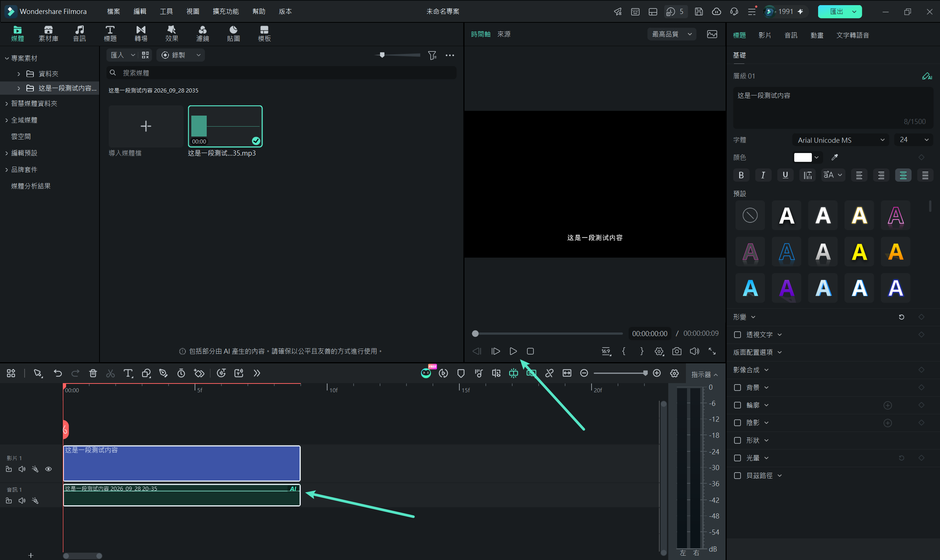The image size is (940, 560).
Task: Enable the 透視文字 checkbox
Action: (737, 335)
